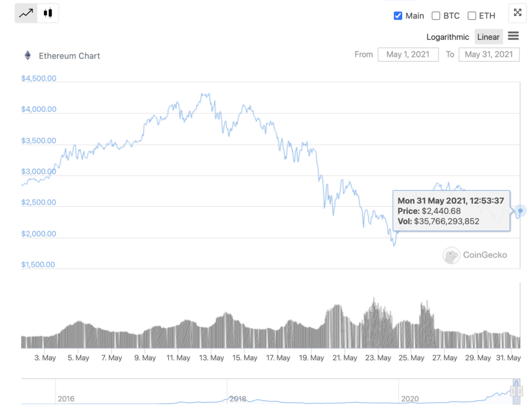
Task: Click 2018 on the navigator timeline
Action: pyautogui.click(x=238, y=399)
